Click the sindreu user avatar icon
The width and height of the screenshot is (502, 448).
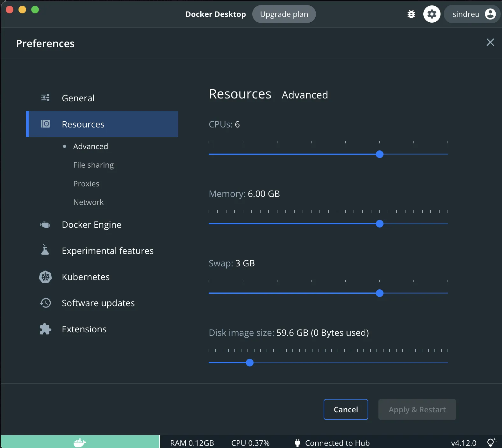tap(490, 14)
